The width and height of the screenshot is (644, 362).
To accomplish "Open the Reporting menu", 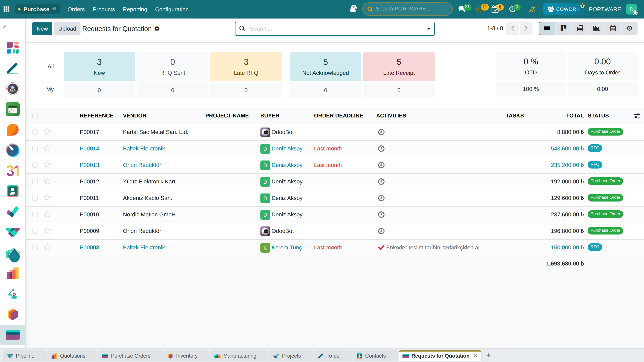I will (135, 9).
